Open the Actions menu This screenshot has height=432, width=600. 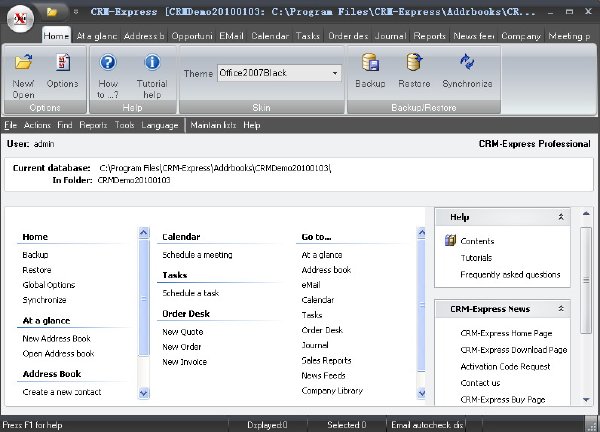coord(37,125)
